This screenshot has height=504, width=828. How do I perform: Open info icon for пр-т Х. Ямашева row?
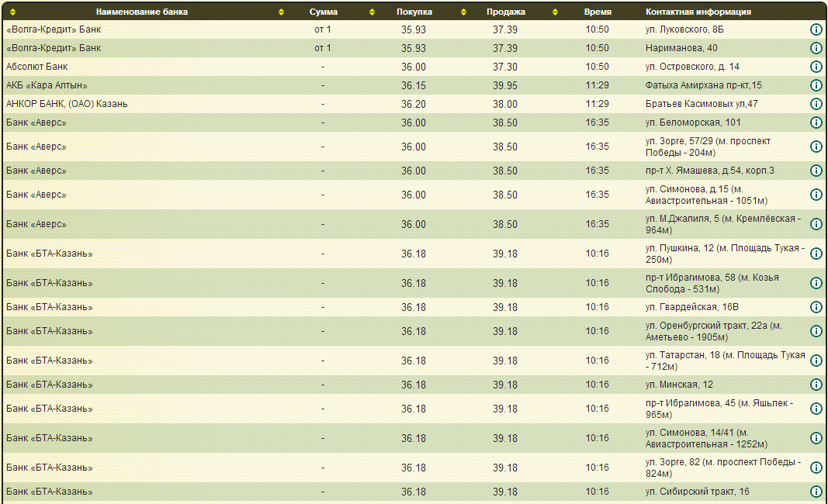click(x=816, y=171)
